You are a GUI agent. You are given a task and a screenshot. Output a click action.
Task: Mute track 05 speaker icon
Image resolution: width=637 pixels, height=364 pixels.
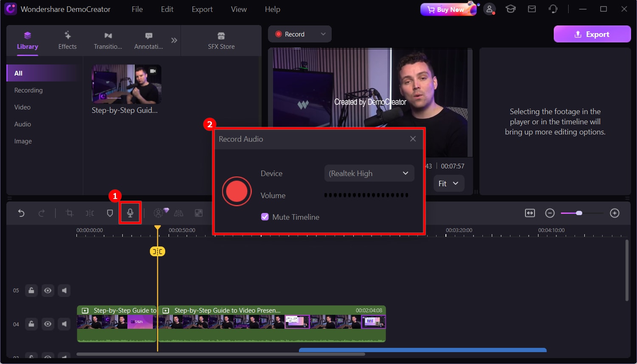(64, 291)
